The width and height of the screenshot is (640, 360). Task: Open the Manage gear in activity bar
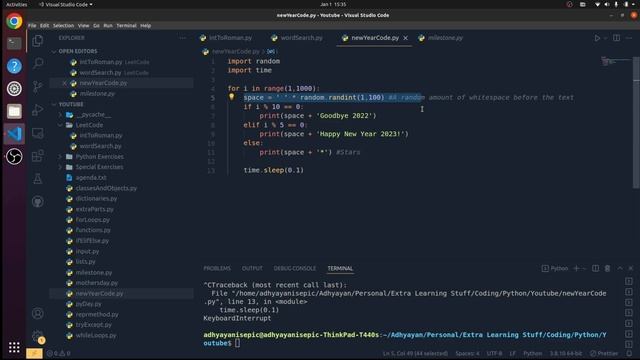(x=38, y=336)
